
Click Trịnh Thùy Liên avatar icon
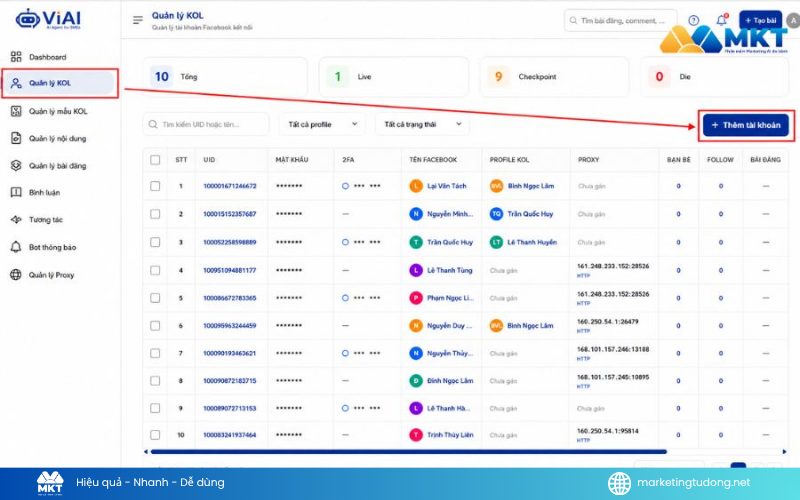tap(416, 435)
